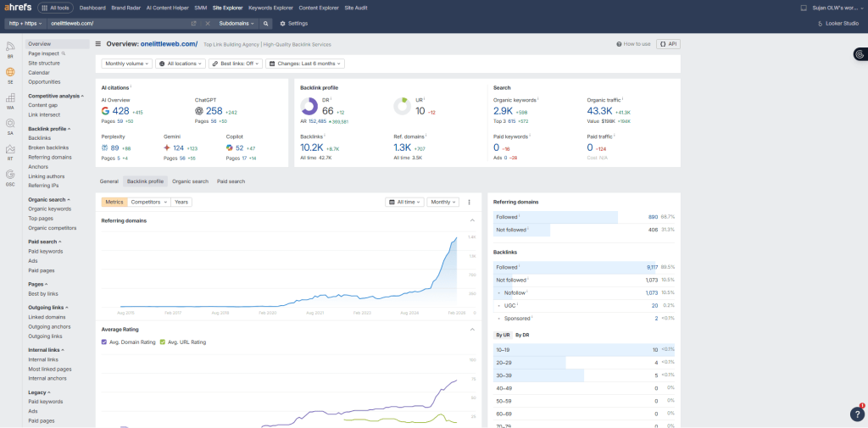The image size is (868, 428).
Task: Open the three-dot chart options menu
Action: point(469,203)
